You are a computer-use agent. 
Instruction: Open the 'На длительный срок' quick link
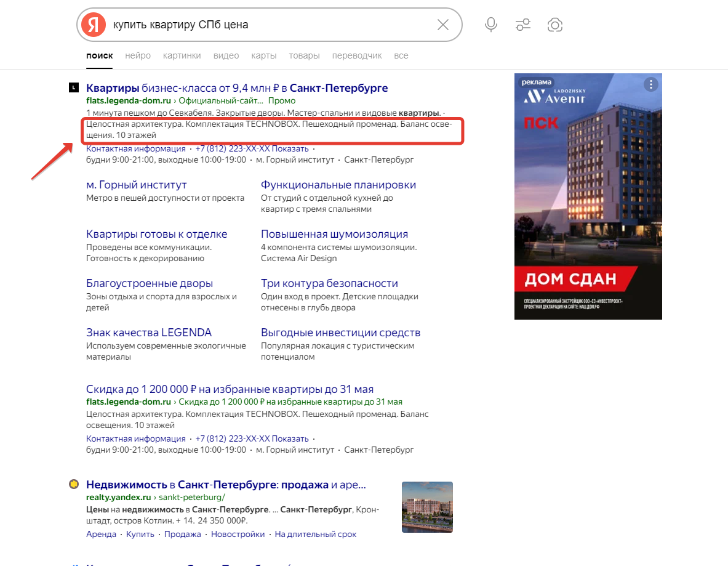[316, 535]
